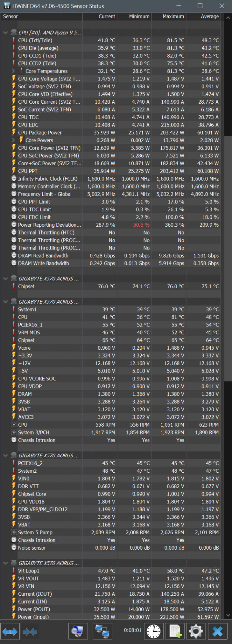Collapse the GIGABYTE X570 group above VR Loop1

[5, 563]
